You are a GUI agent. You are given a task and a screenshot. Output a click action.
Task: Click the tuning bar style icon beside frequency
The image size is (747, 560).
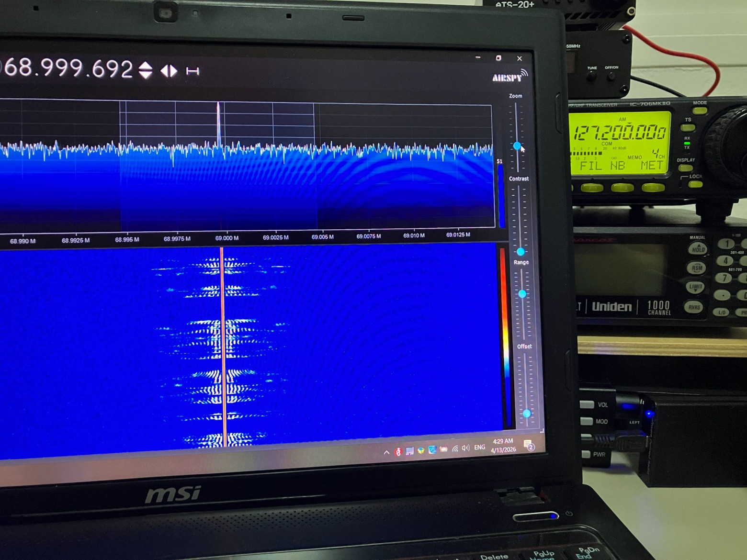(192, 71)
